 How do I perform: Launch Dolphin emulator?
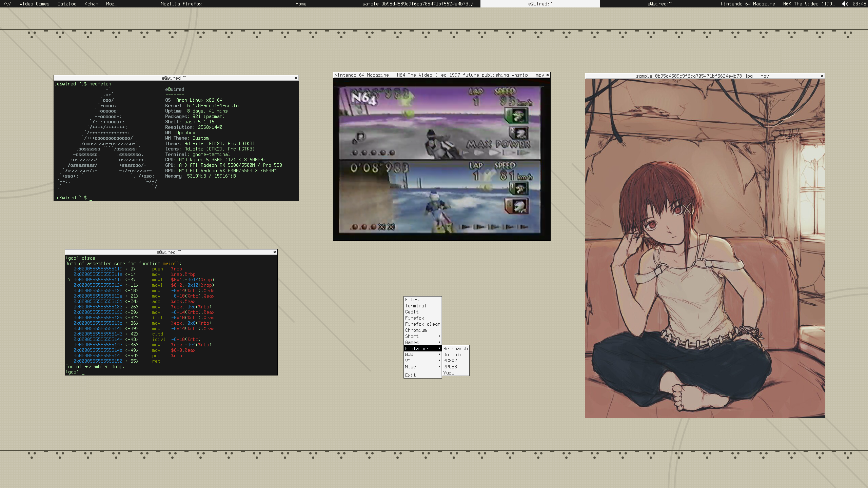pyautogui.click(x=456, y=354)
